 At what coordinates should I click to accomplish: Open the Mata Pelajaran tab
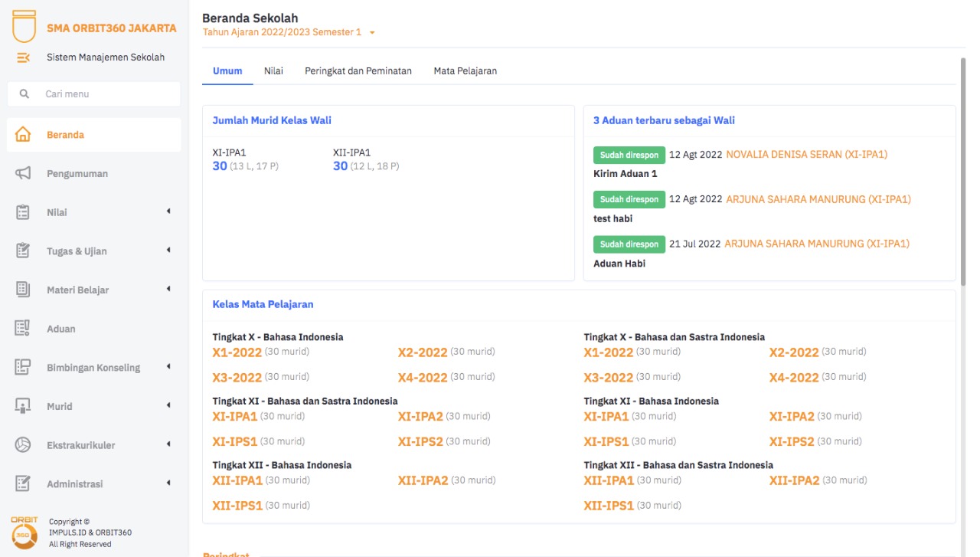click(465, 71)
